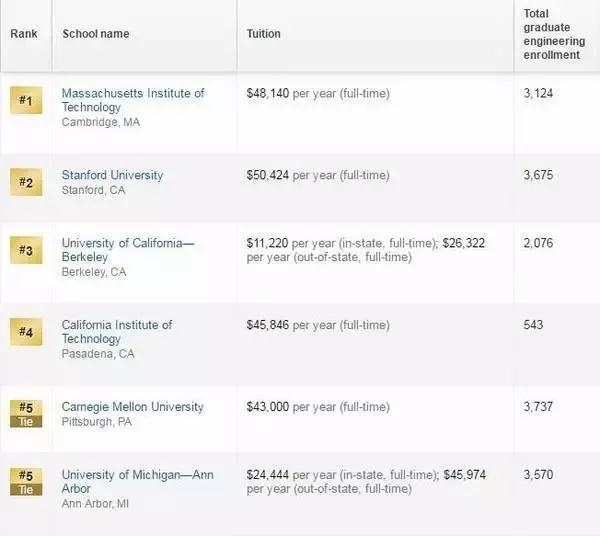The width and height of the screenshot is (600, 536).
Task: Open University of Michigan—Ann Arbor link
Action: click(137, 482)
